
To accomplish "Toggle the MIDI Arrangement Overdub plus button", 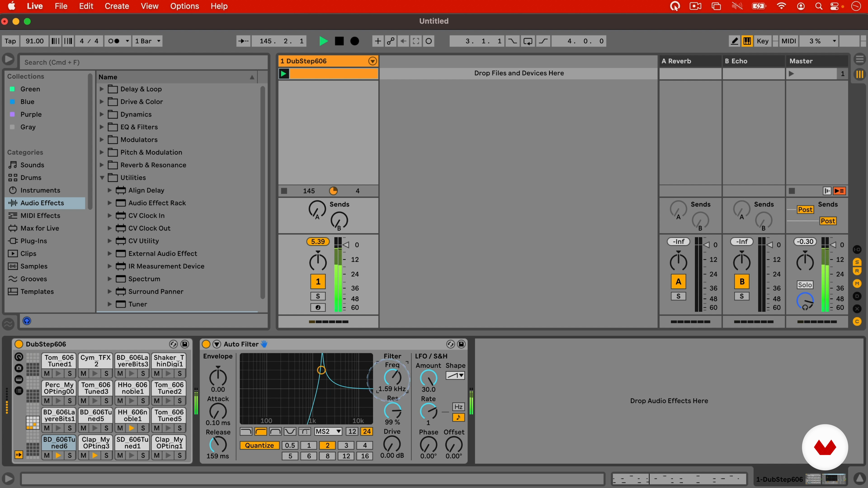I will click(x=378, y=41).
